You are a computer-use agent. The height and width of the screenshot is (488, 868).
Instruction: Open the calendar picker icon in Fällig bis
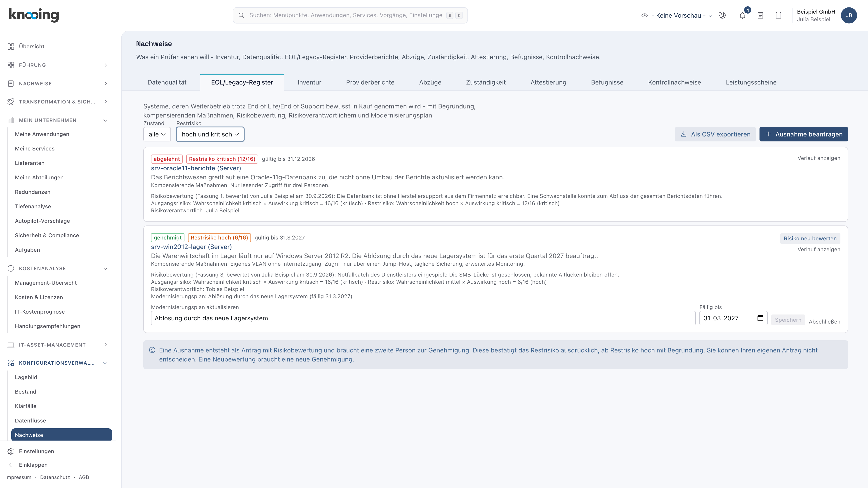pyautogui.click(x=760, y=318)
